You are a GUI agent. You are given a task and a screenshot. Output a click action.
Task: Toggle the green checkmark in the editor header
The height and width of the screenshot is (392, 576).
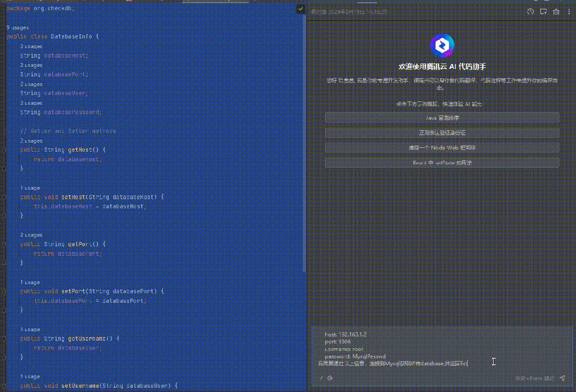pyautogui.click(x=302, y=9)
